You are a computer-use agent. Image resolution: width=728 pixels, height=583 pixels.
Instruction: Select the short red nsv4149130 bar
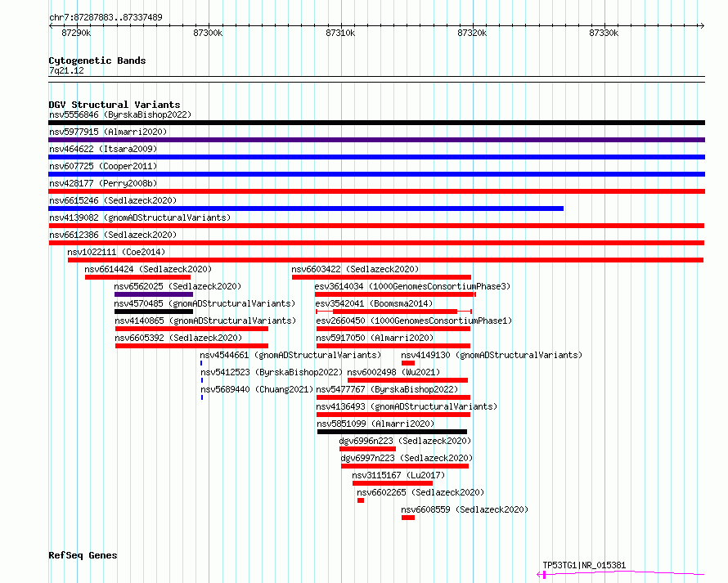tap(408, 363)
